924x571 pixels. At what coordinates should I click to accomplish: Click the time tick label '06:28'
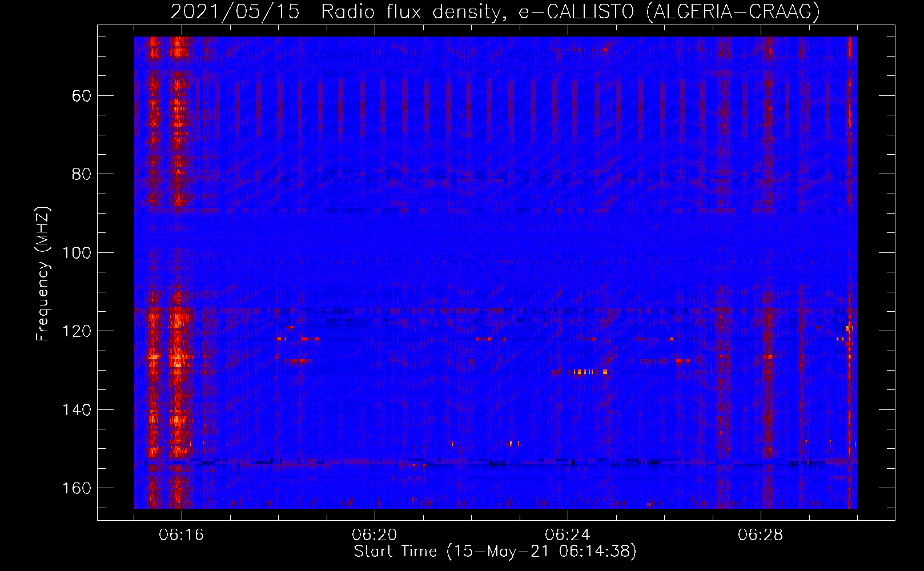pyautogui.click(x=761, y=535)
